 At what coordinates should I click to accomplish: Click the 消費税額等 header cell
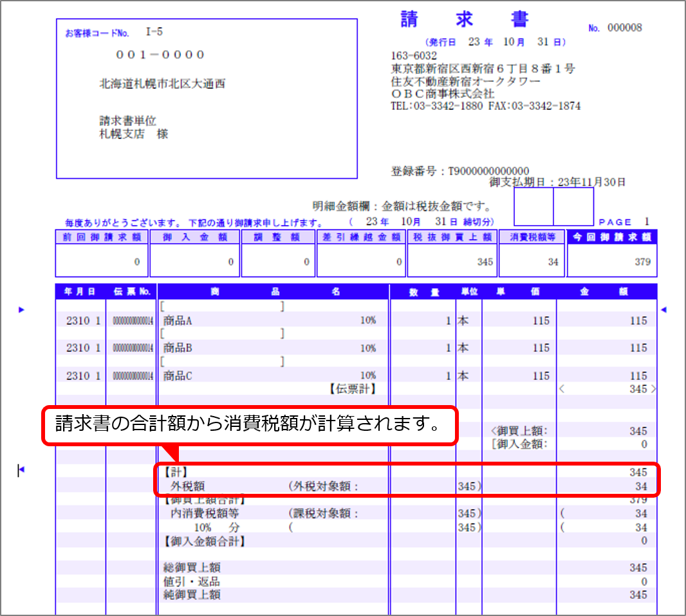coord(532,237)
